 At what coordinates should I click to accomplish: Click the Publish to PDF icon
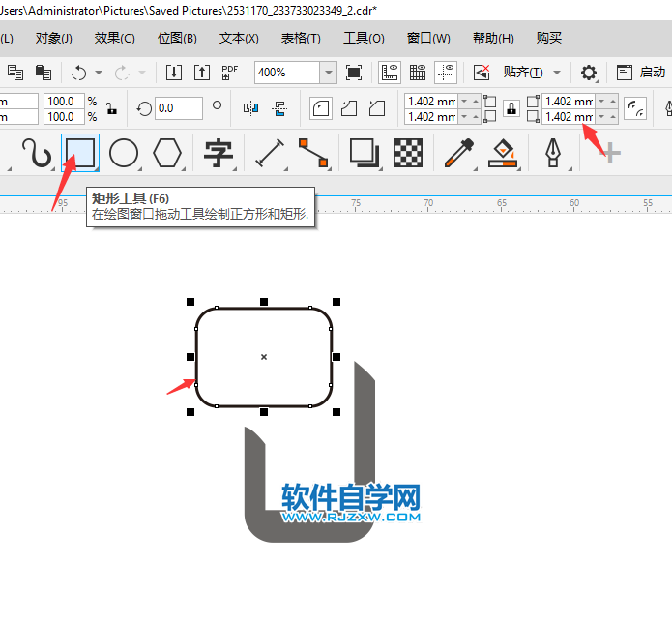[x=230, y=73]
